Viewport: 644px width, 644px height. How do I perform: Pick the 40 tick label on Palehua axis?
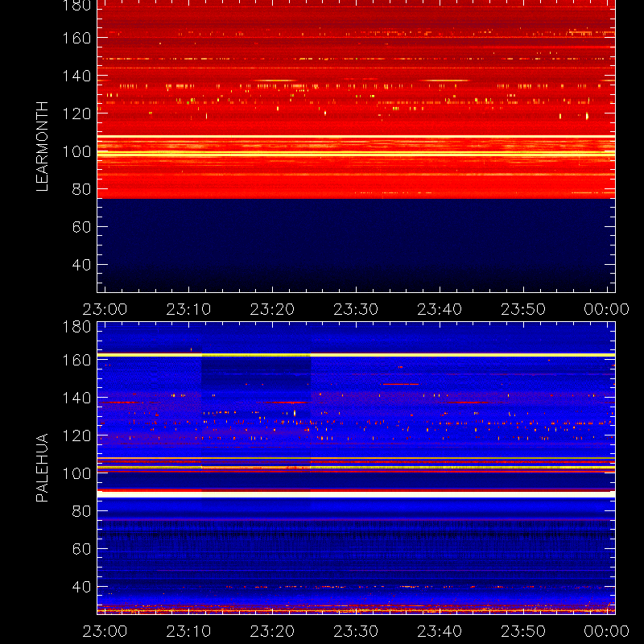pyautogui.click(x=81, y=587)
